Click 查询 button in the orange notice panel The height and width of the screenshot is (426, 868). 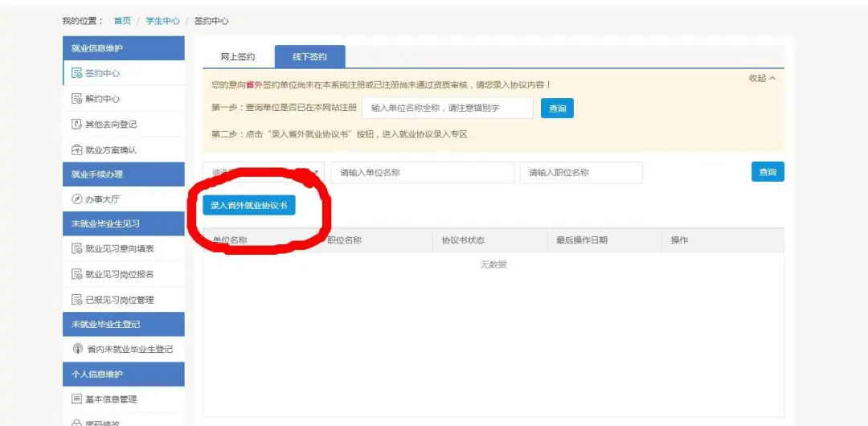557,109
